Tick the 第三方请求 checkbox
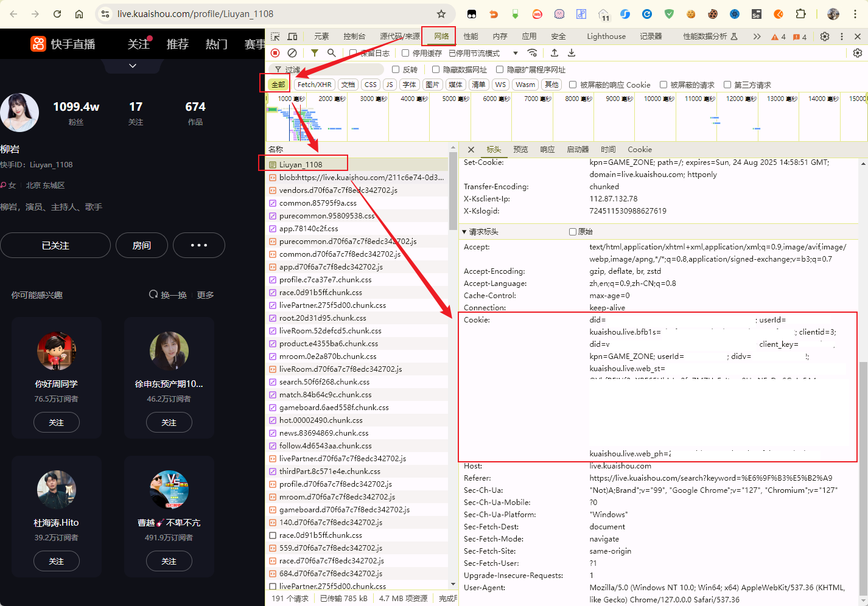The width and height of the screenshot is (868, 606). coord(727,85)
